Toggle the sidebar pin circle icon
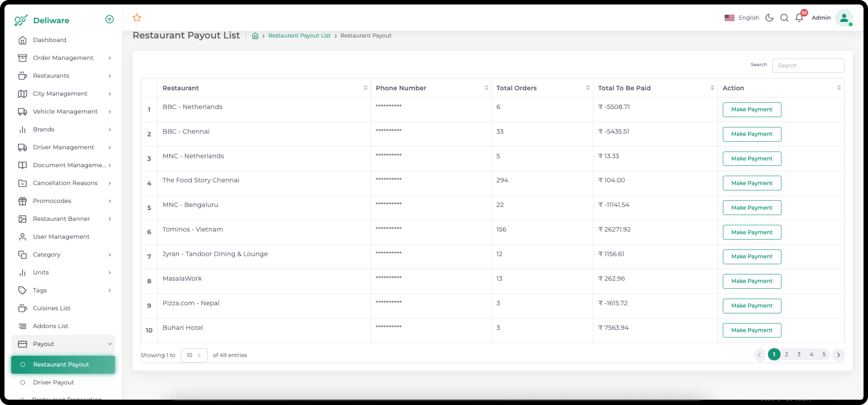 pos(109,19)
